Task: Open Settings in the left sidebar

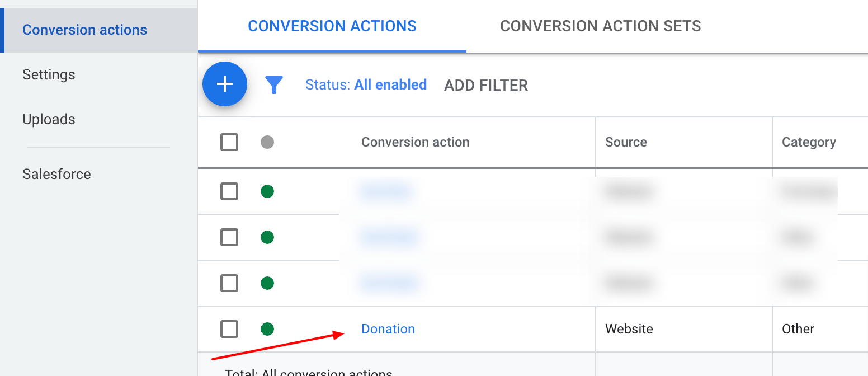Action: pos(49,74)
